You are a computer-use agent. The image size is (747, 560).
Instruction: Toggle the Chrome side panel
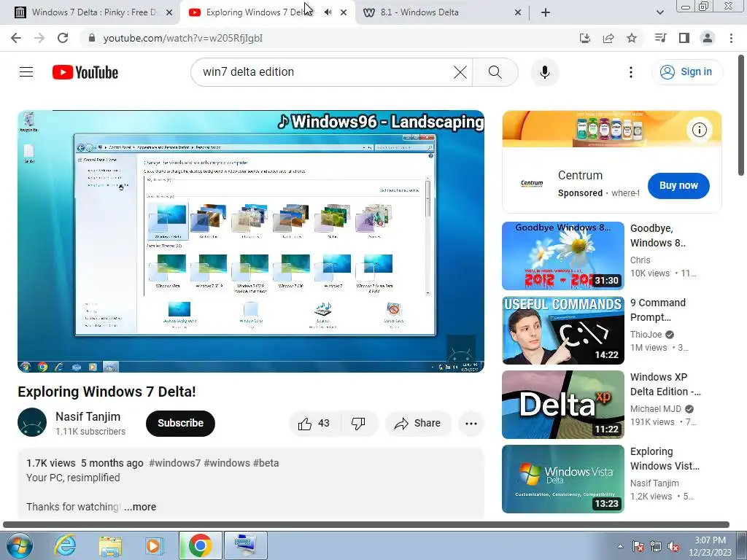pyautogui.click(x=684, y=38)
